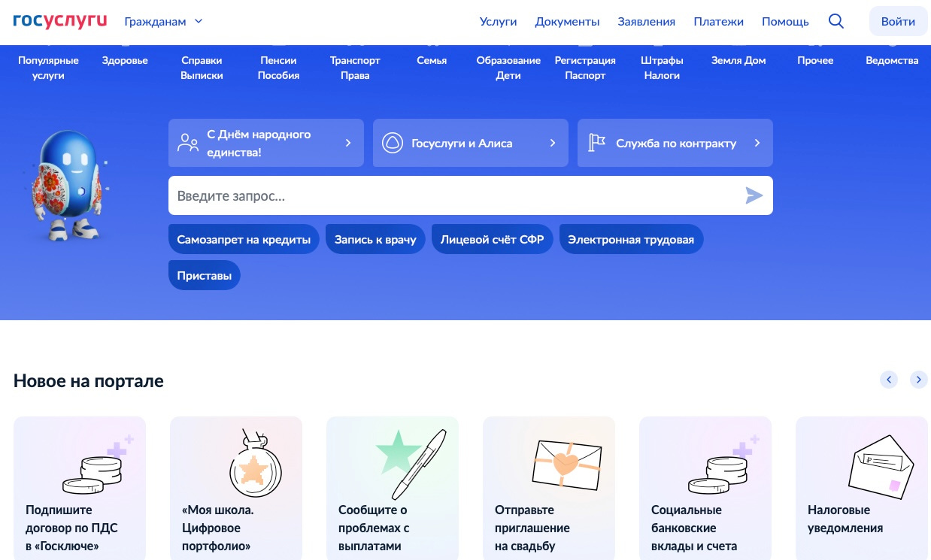Viewport: 931px width, 560px height.
Task: Open the Служба по контракту banner
Action: click(675, 143)
